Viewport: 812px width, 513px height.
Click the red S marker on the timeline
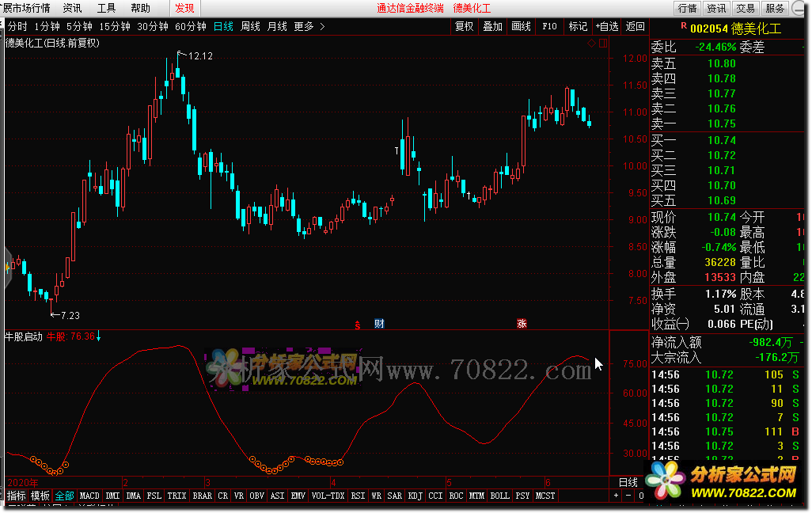(x=357, y=325)
